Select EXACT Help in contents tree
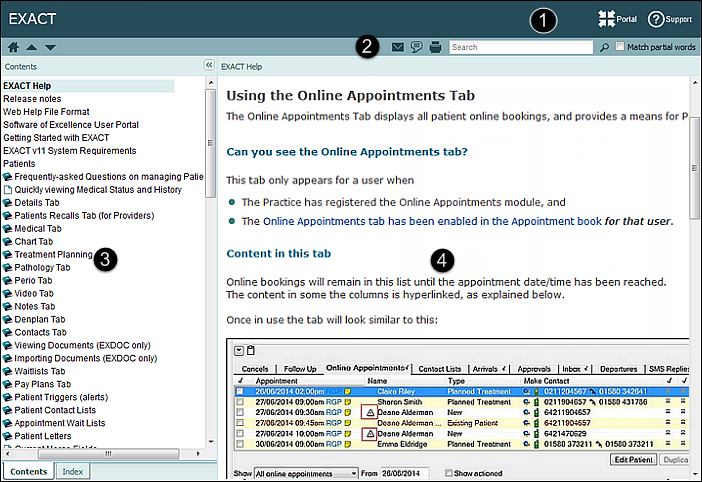Image resolution: width=702 pixels, height=482 pixels. click(27, 86)
